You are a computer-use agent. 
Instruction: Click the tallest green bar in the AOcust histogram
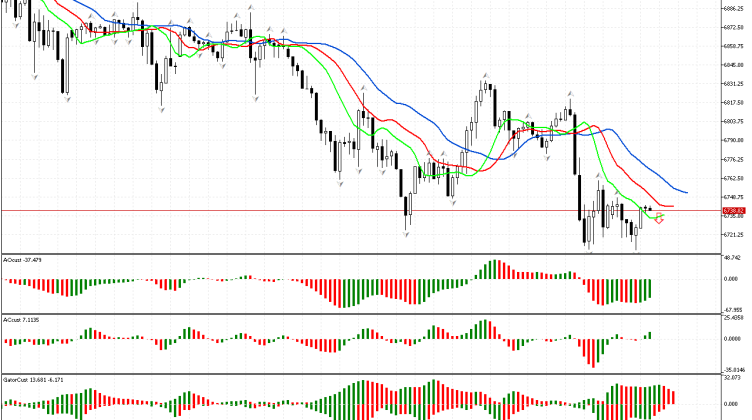coord(492,270)
